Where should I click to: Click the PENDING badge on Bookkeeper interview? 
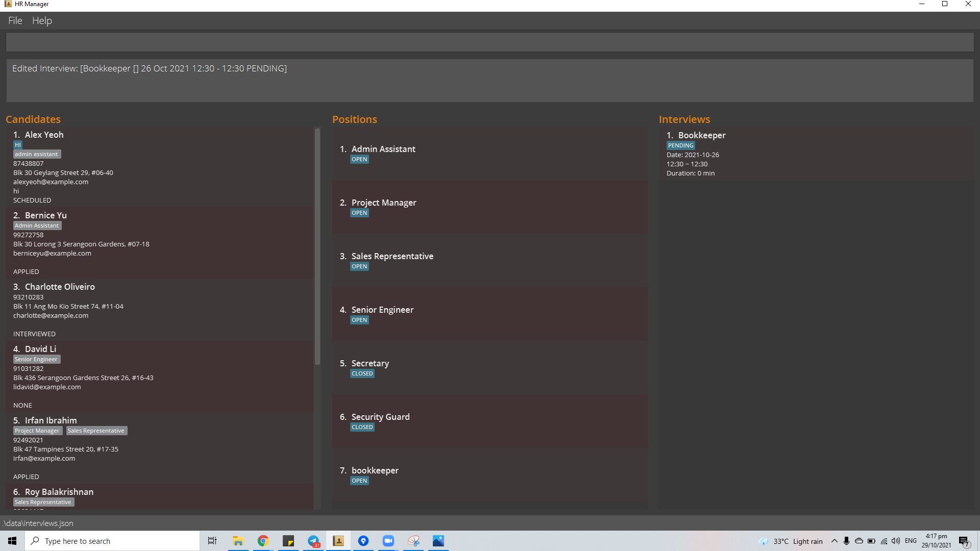coord(680,145)
